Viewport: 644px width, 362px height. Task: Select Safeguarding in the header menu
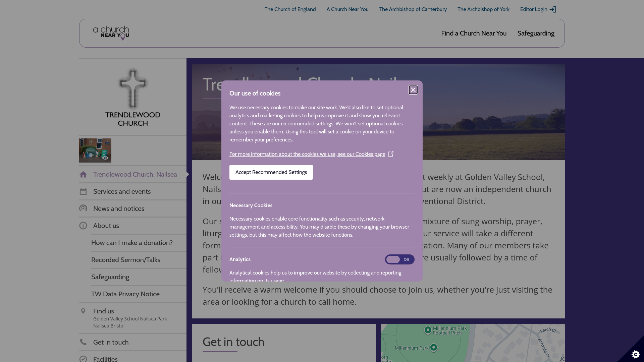click(x=536, y=33)
